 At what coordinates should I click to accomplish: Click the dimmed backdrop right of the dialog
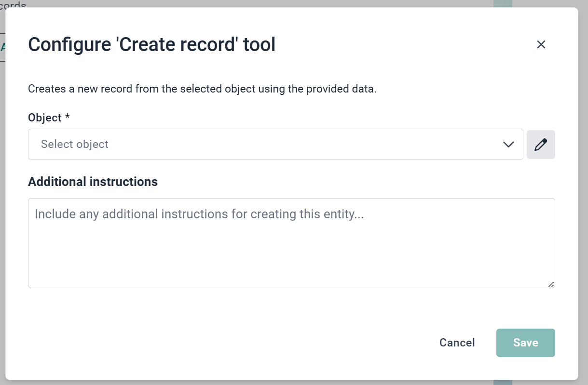click(583, 193)
